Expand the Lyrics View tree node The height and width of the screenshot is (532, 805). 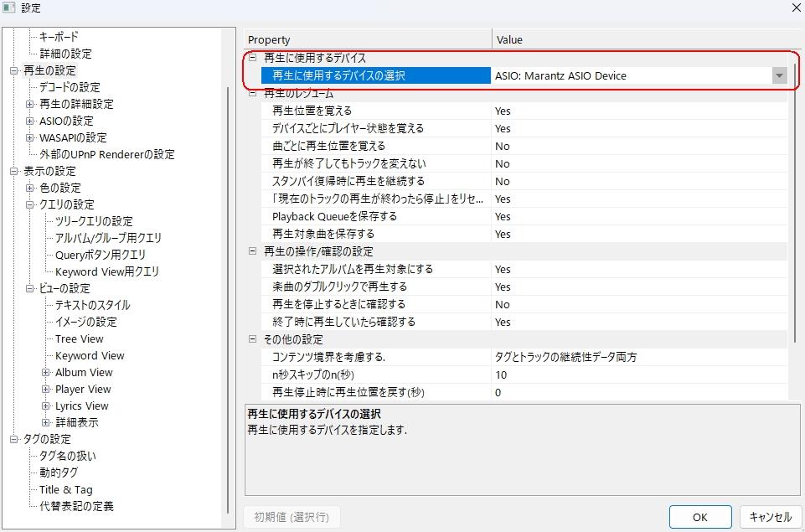46,405
